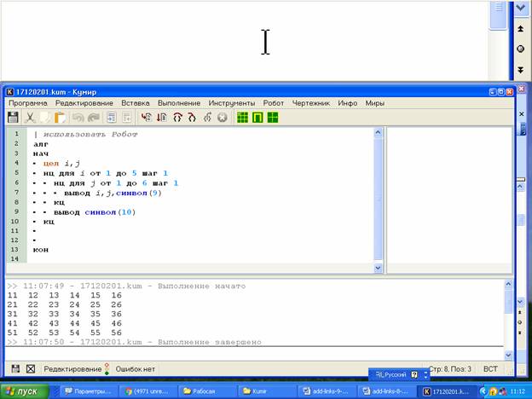The height and width of the screenshot is (399, 532).
Task: Click the цел i,j declaration line
Action: pyautogui.click(x=61, y=164)
